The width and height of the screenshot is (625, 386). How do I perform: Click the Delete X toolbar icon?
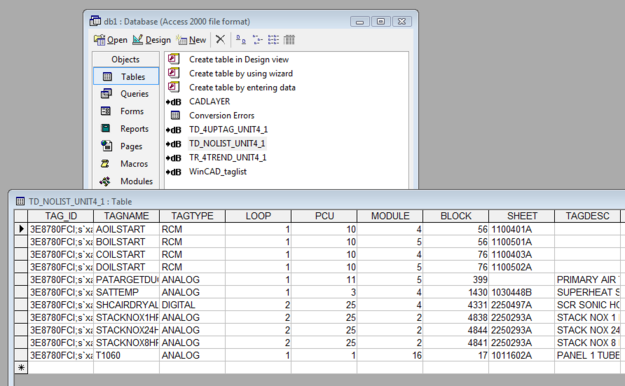(x=220, y=39)
